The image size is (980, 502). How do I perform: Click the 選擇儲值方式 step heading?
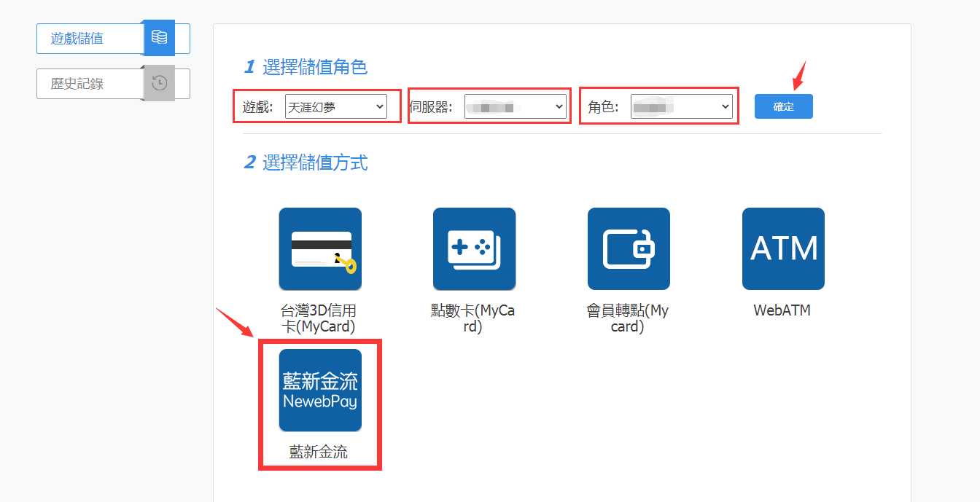(x=314, y=162)
